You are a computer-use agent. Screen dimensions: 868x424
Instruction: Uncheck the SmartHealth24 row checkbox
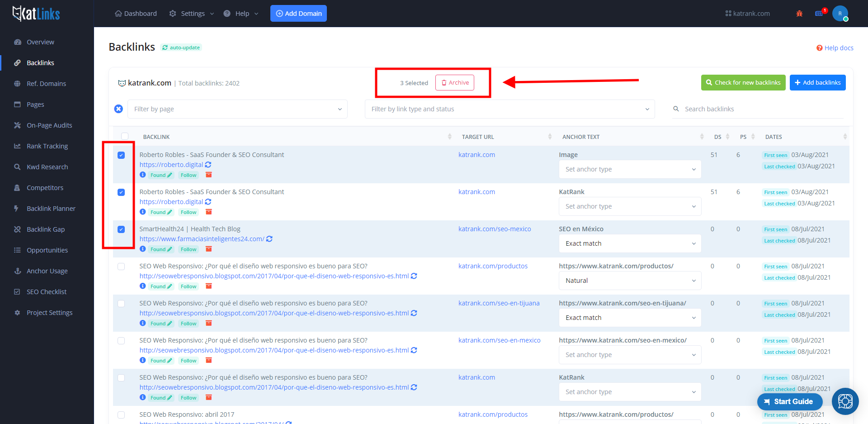[121, 229]
